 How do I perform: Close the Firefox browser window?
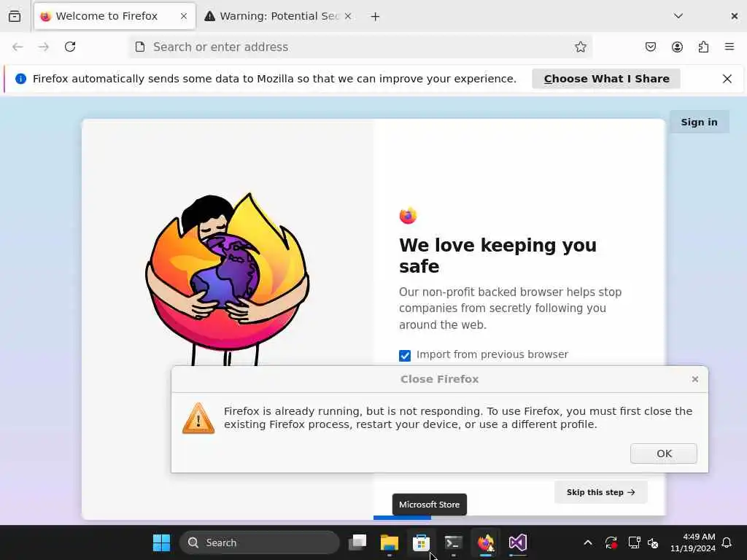[x=734, y=16]
